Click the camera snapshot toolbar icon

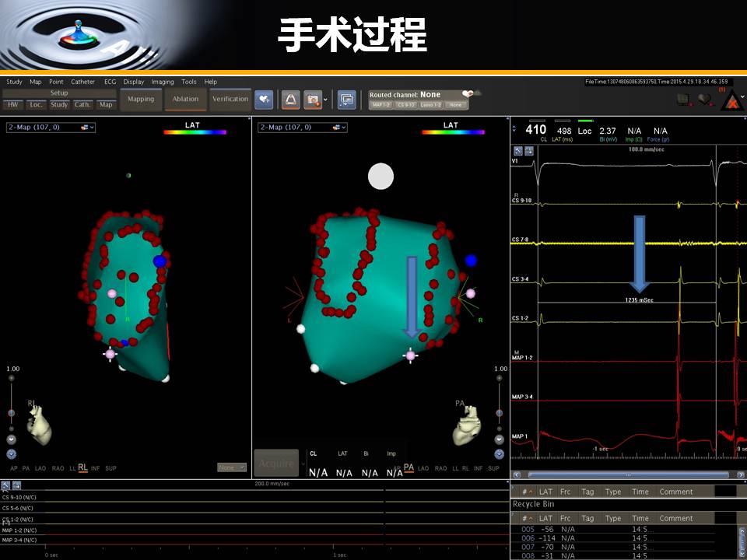[313, 100]
